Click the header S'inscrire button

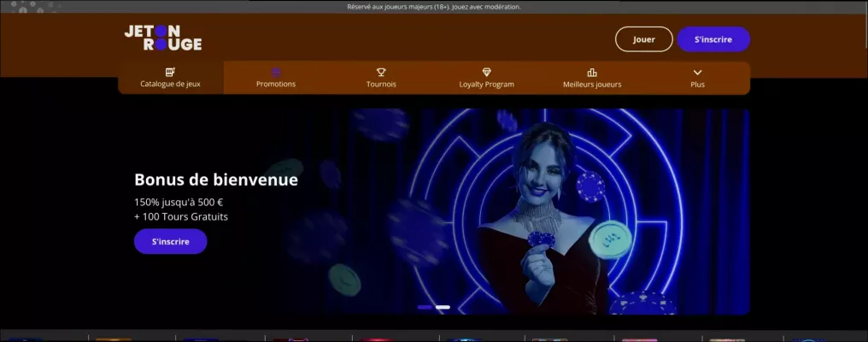click(713, 39)
